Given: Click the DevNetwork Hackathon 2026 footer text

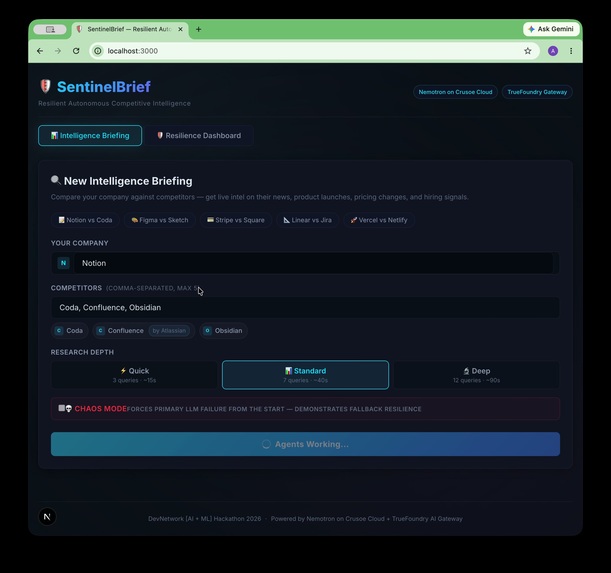Looking at the screenshot, I should [x=205, y=519].
